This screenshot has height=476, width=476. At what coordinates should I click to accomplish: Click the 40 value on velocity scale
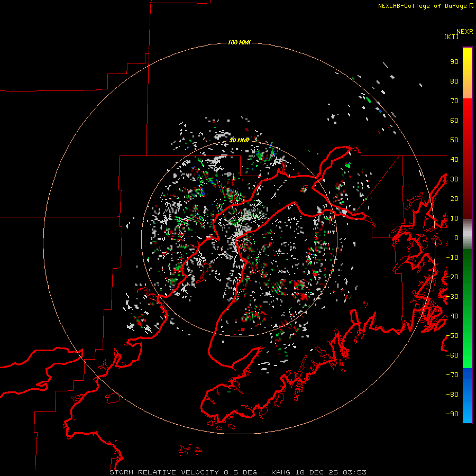(x=454, y=160)
